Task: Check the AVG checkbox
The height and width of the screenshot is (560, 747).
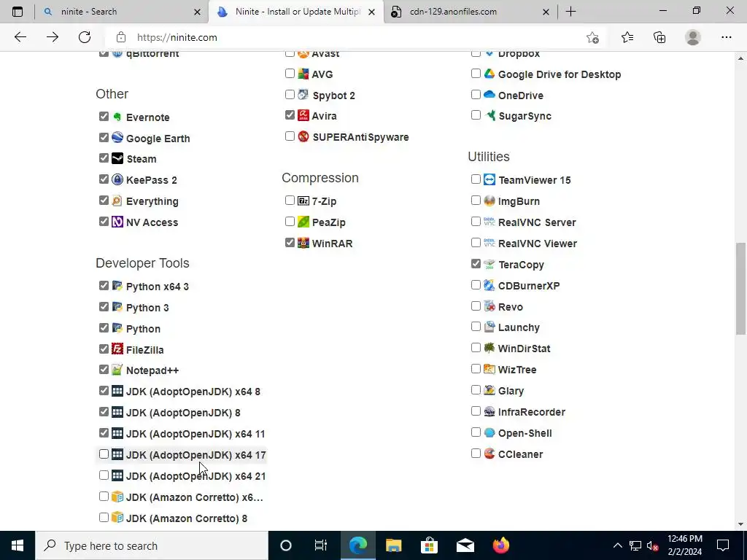Action: [x=290, y=74]
